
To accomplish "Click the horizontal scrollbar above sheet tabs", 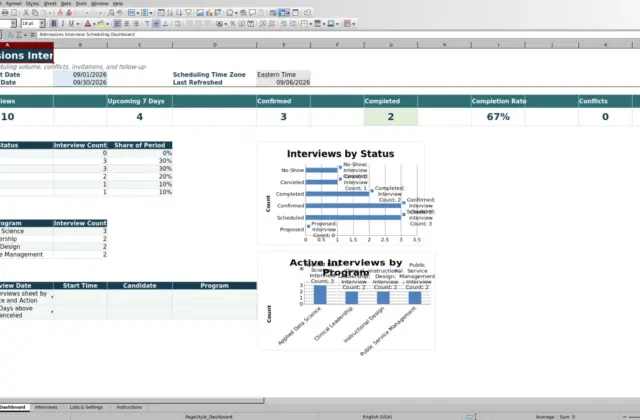I will coord(131,400).
